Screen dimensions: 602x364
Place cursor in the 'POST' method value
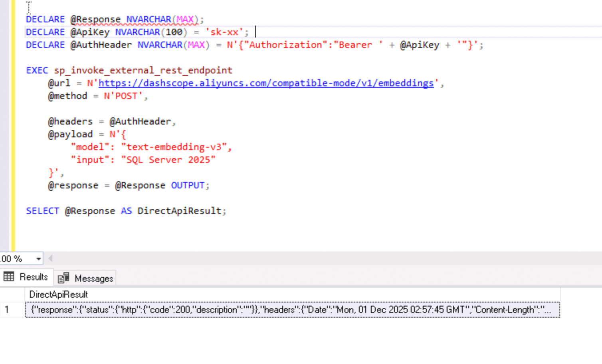126,96
